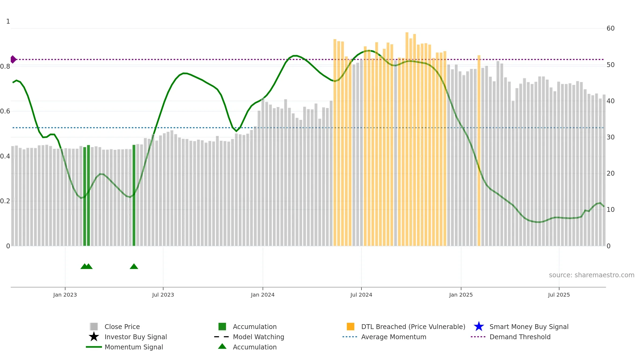This screenshot has width=644, height=362.
Task: Click the Momentum Signal legend label
Action: click(x=134, y=347)
